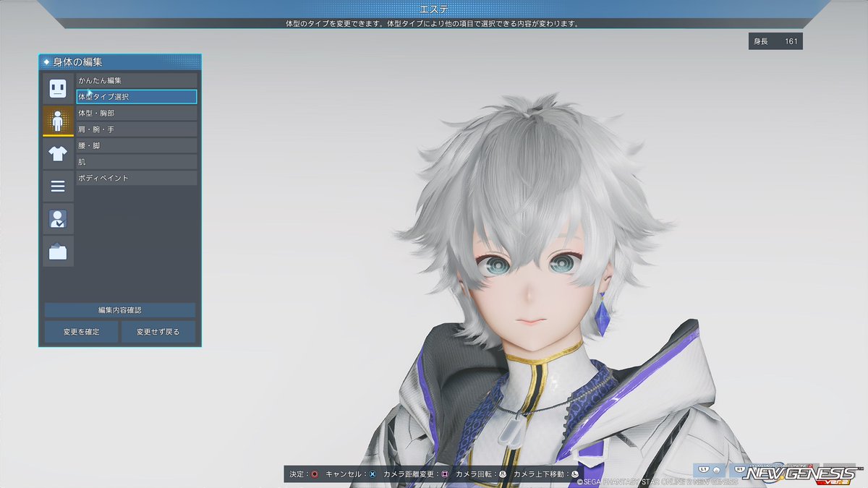868x488 pixels.
Task: Select the body editing silhouette icon
Action: (x=58, y=121)
